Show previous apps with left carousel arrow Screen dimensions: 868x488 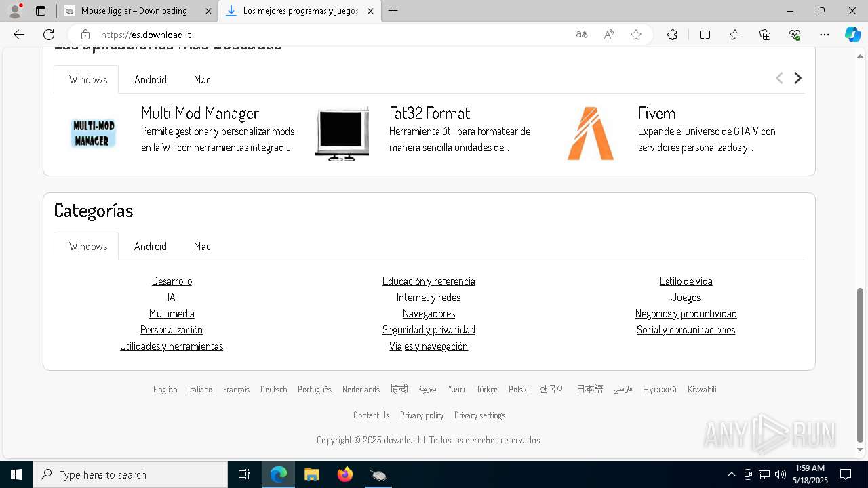(x=779, y=78)
